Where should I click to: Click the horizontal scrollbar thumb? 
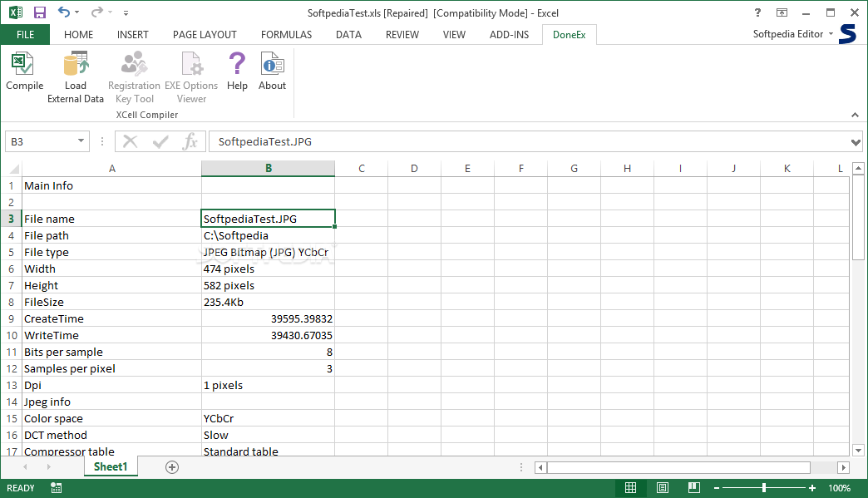(x=678, y=467)
